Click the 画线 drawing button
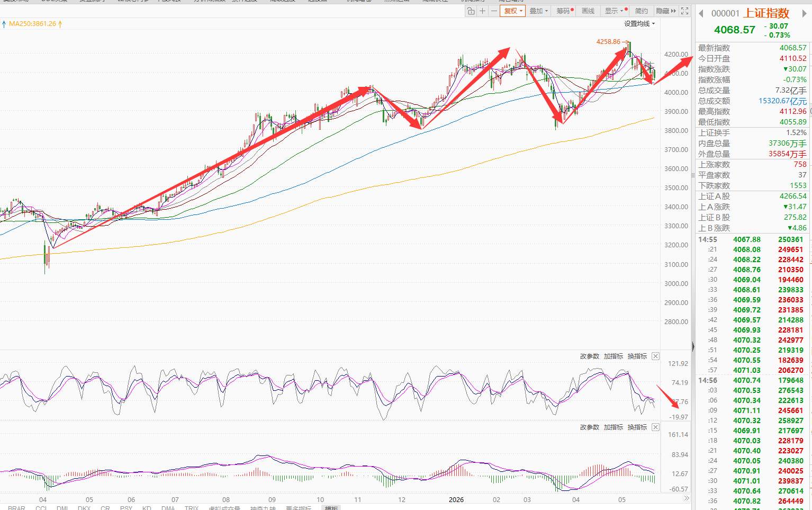The height and width of the screenshot is (510, 812). [588, 11]
